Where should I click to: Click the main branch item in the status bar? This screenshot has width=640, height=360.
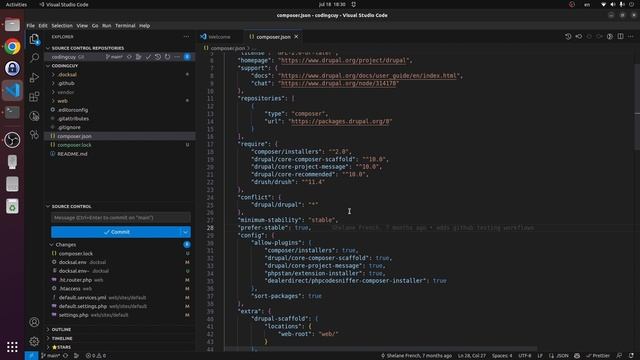tap(51, 356)
